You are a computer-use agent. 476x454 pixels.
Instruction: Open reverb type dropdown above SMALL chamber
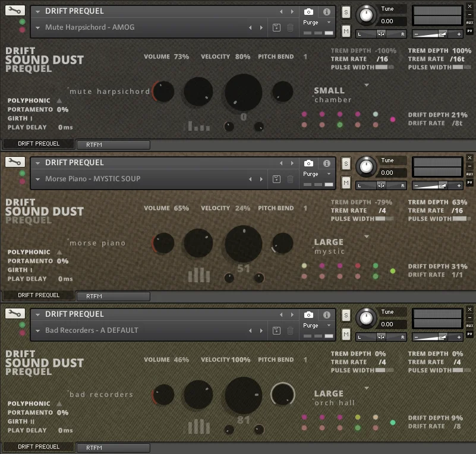pyautogui.click(x=367, y=85)
